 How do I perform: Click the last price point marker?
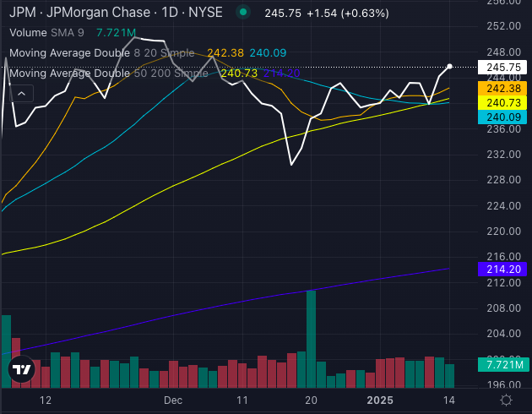click(449, 66)
